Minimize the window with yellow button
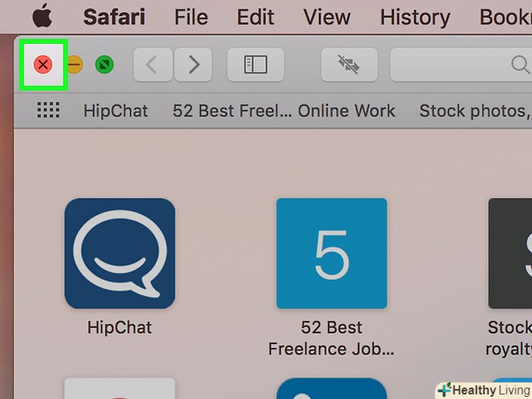Image resolution: width=532 pixels, height=399 pixels. point(75,64)
